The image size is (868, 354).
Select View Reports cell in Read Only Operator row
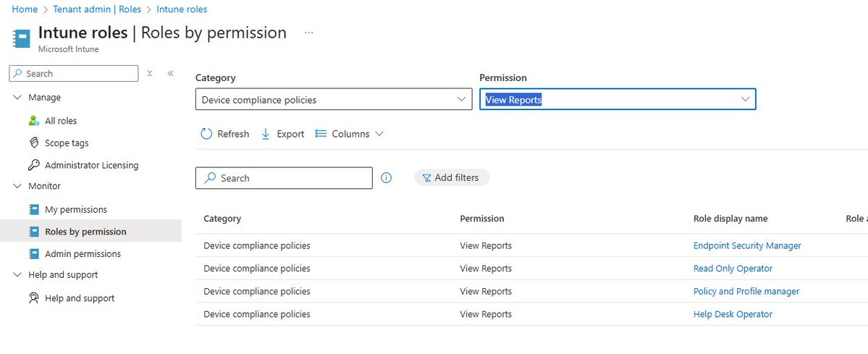[x=486, y=268]
